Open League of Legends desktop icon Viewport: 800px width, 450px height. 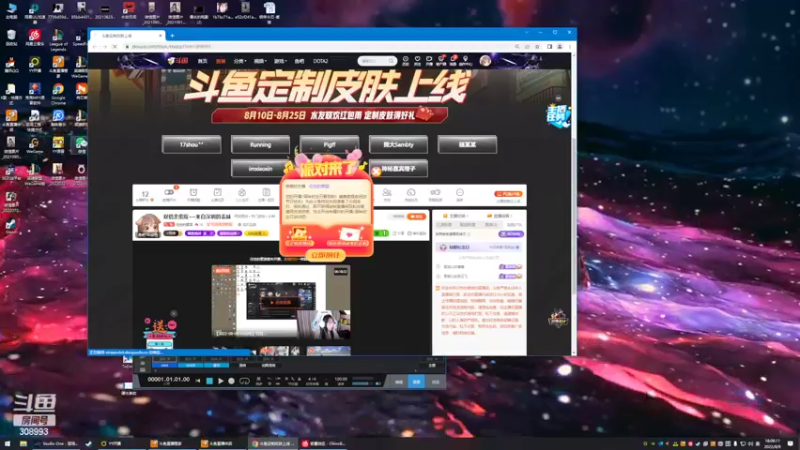58,40
